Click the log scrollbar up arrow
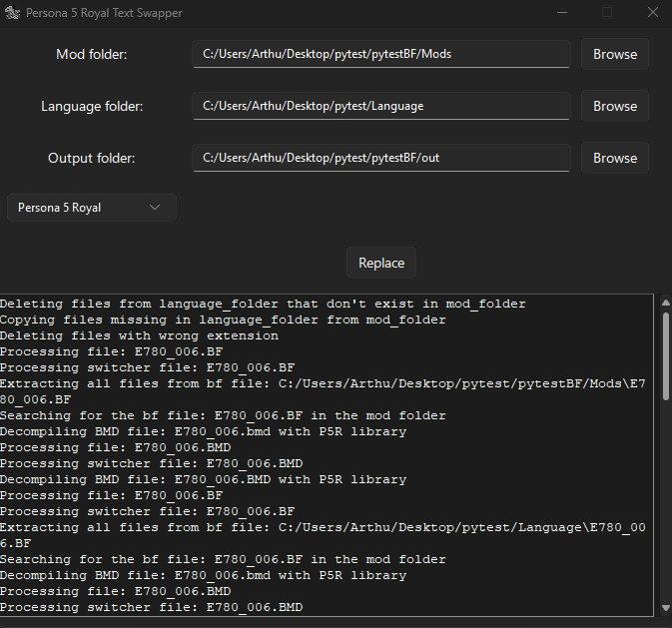This screenshot has height=628, width=672. [666, 303]
